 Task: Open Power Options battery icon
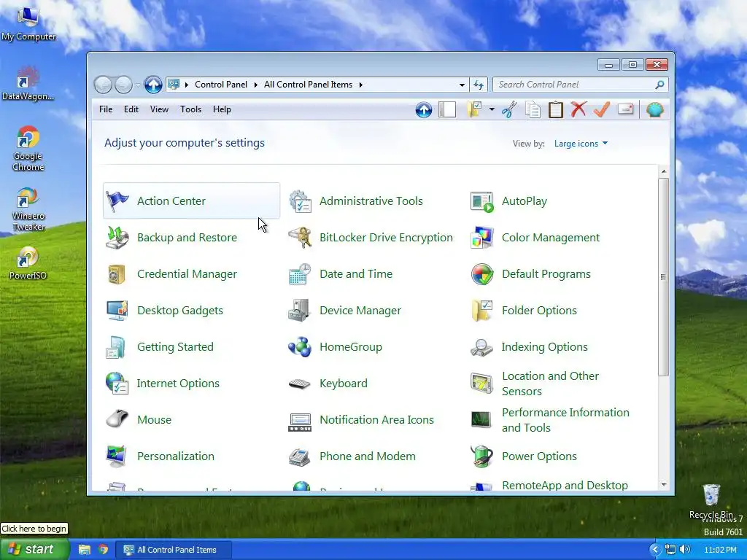point(481,456)
